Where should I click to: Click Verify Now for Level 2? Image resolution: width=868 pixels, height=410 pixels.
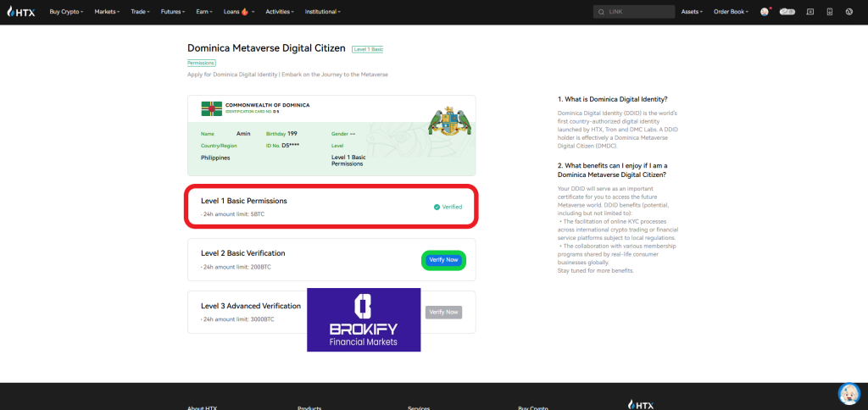click(x=443, y=260)
